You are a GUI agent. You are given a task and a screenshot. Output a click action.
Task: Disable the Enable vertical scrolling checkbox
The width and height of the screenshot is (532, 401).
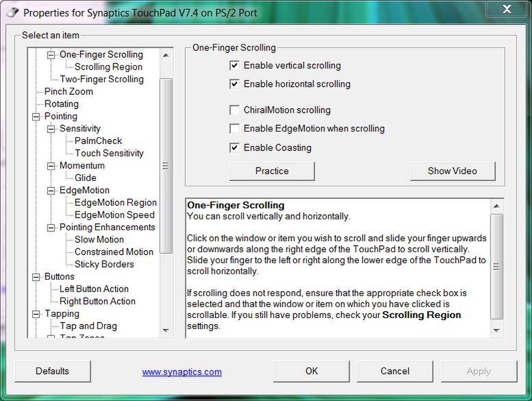click(234, 65)
